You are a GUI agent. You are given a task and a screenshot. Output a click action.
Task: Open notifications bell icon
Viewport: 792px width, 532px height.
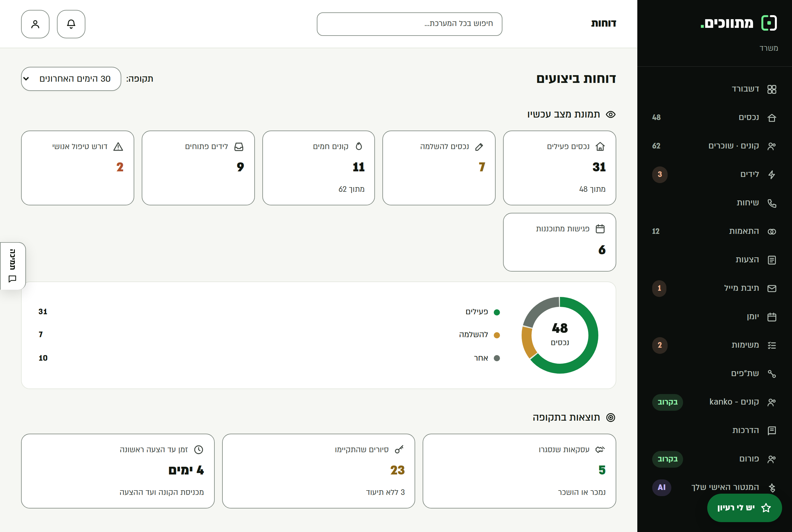[71, 24]
